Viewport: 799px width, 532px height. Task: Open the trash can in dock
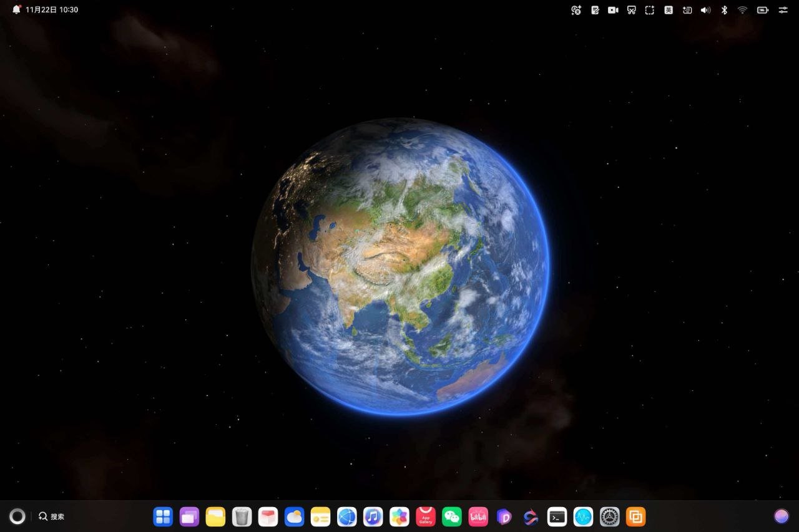click(x=242, y=516)
